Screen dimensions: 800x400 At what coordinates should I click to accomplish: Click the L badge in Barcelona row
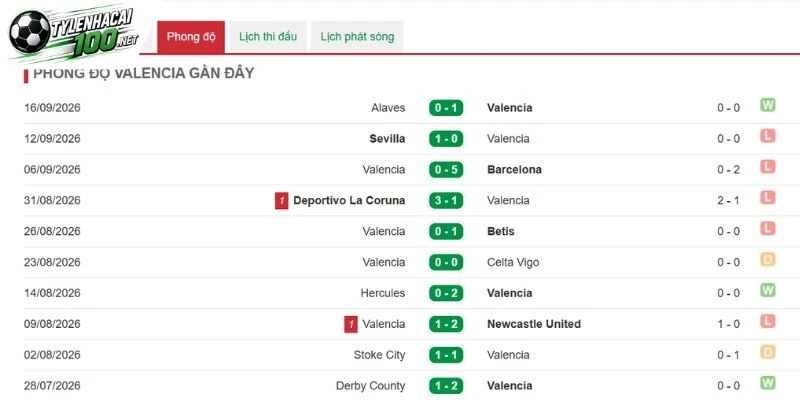pos(767,167)
